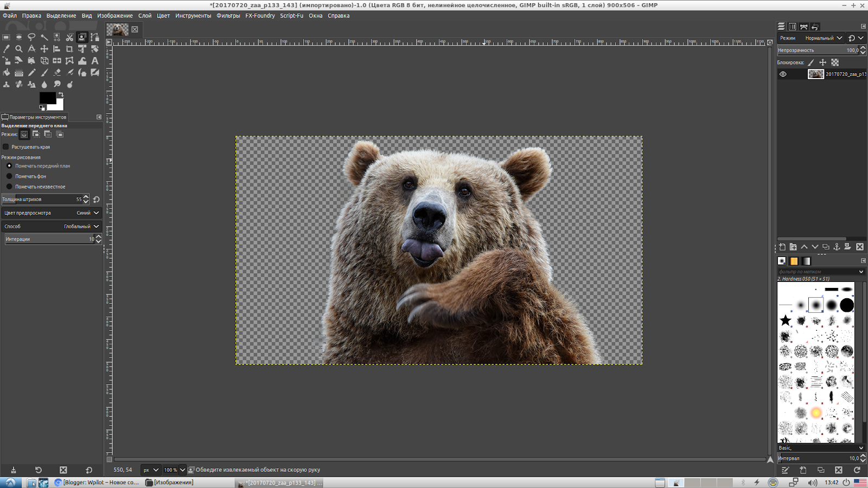This screenshot has height=488, width=868.
Task: Select the Heal bandage tool
Action: [19, 84]
